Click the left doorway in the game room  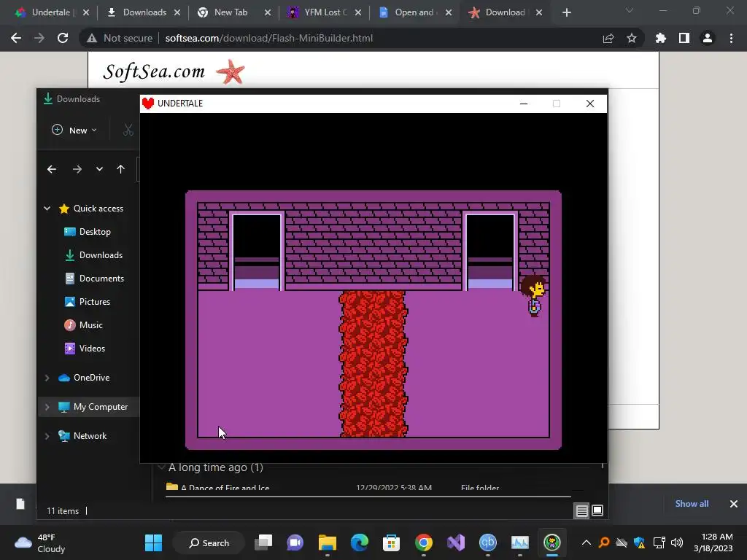point(257,252)
